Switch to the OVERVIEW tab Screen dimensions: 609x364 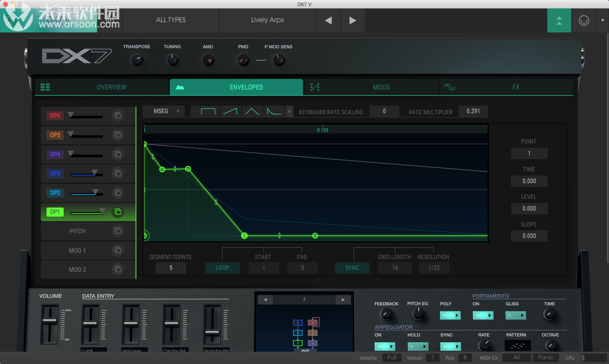click(102, 87)
